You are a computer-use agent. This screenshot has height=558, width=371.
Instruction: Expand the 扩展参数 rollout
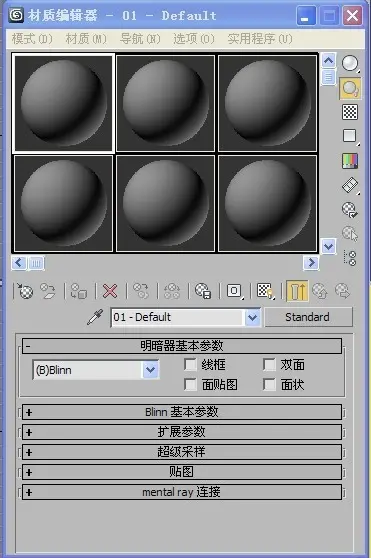pyautogui.click(x=182, y=432)
